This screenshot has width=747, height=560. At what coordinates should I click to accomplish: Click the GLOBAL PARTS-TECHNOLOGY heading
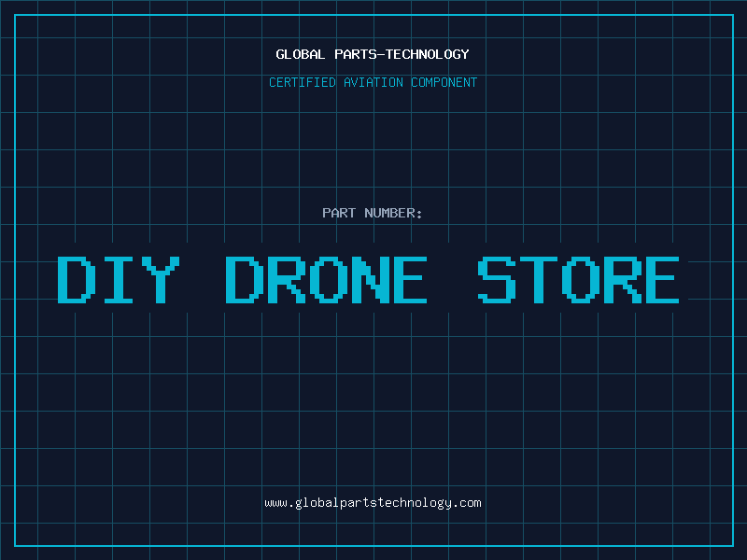tap(373, 54)
